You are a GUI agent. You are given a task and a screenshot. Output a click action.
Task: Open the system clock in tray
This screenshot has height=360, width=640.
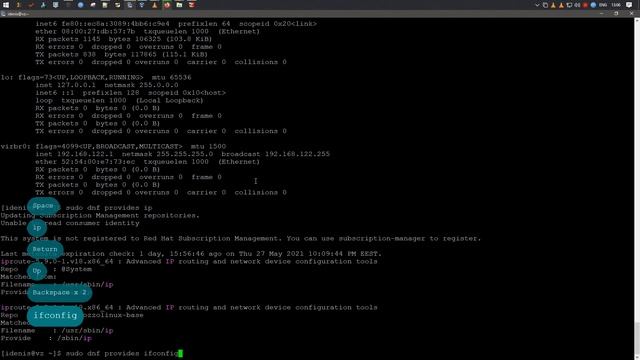point(616,5)
